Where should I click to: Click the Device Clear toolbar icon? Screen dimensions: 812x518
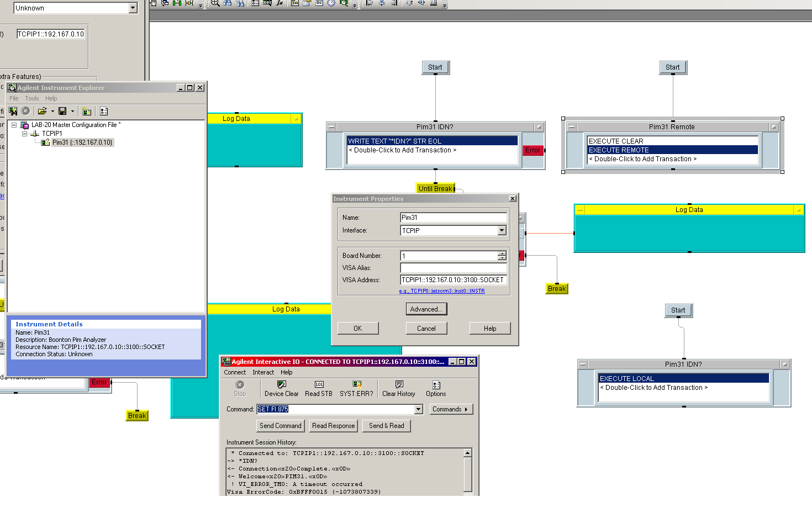[281, 384]
